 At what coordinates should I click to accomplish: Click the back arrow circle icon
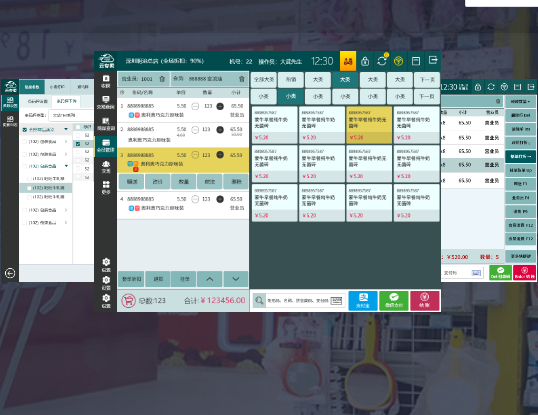10,273
